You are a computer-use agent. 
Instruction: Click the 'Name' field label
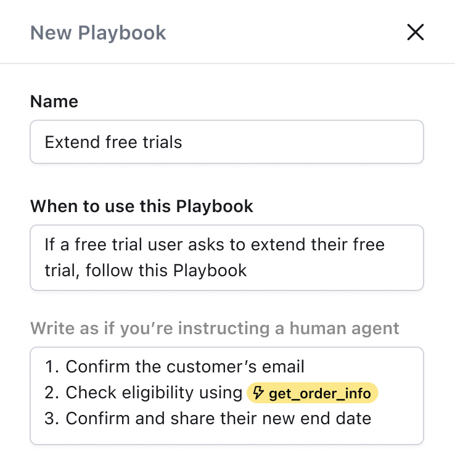click(54, 101)
